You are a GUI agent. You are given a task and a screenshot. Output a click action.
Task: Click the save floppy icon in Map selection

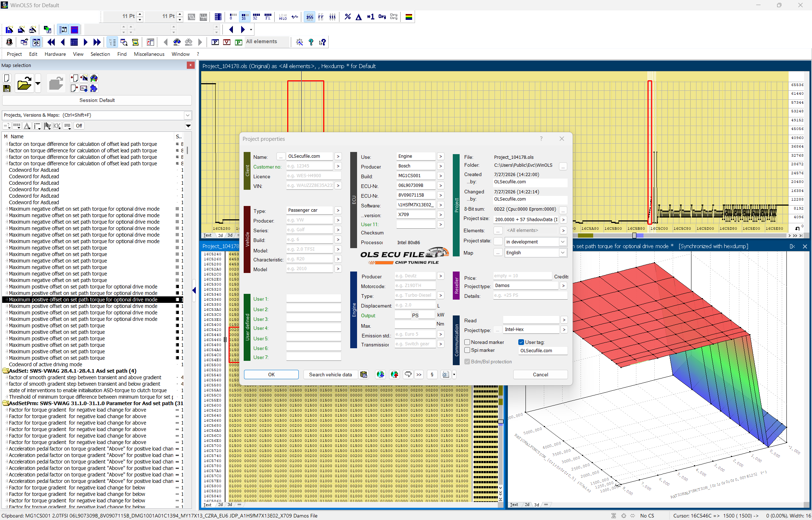pos(7,88)
